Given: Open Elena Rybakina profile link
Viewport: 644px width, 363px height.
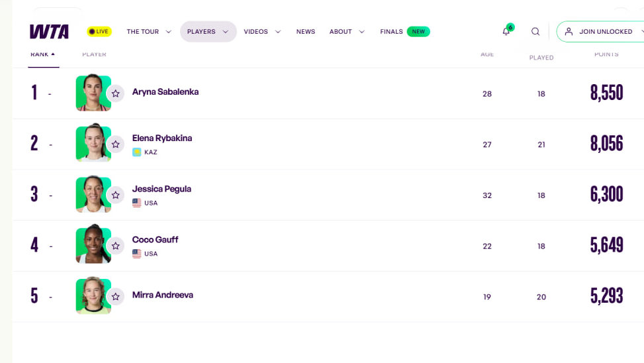Looking at the screenshot, I should [161, 138].
